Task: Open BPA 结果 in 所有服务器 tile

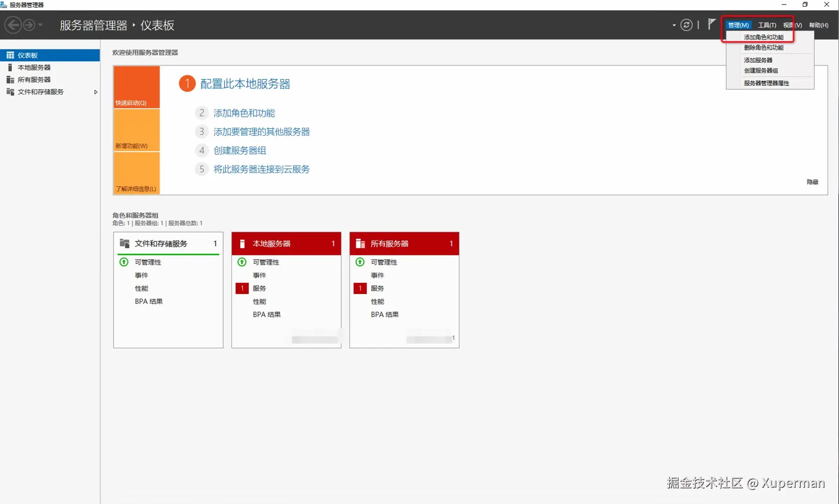Action: point(385,315)
